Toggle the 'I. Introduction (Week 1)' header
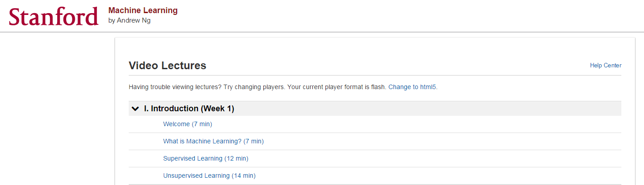 (189, 109)
